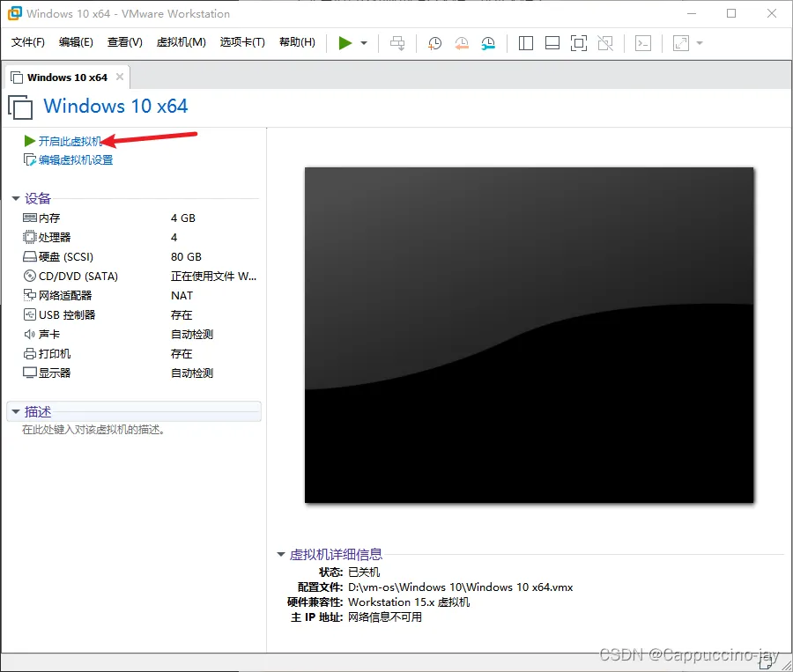Click the stretch guest display icon
The image size is (793, 672).
point(681,43)
